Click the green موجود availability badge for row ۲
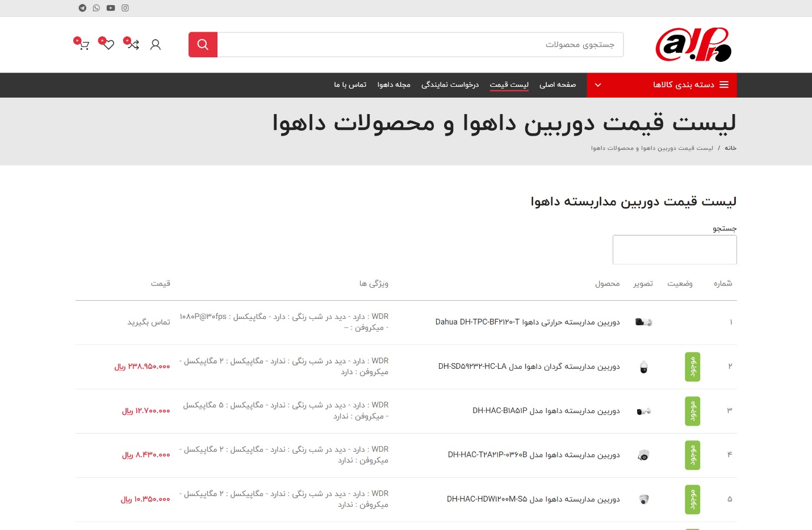 (692, 367)
